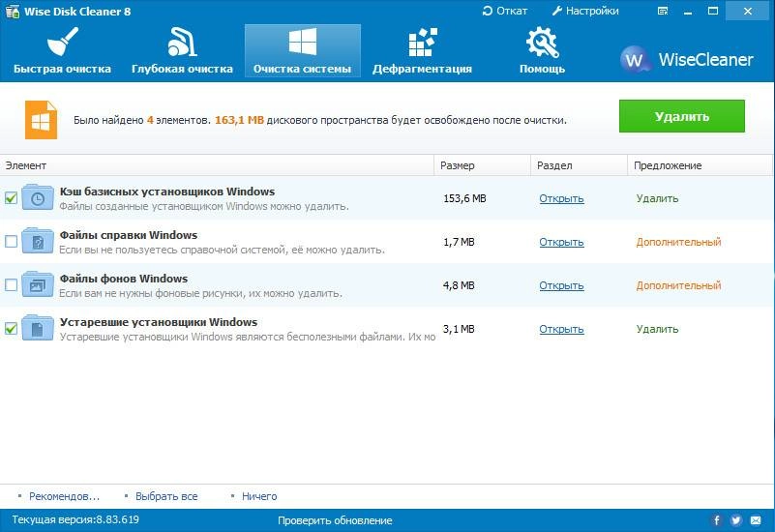Open the Facebook icon
Viewport: 775px width, 532px height.
(x=717, y=520)
